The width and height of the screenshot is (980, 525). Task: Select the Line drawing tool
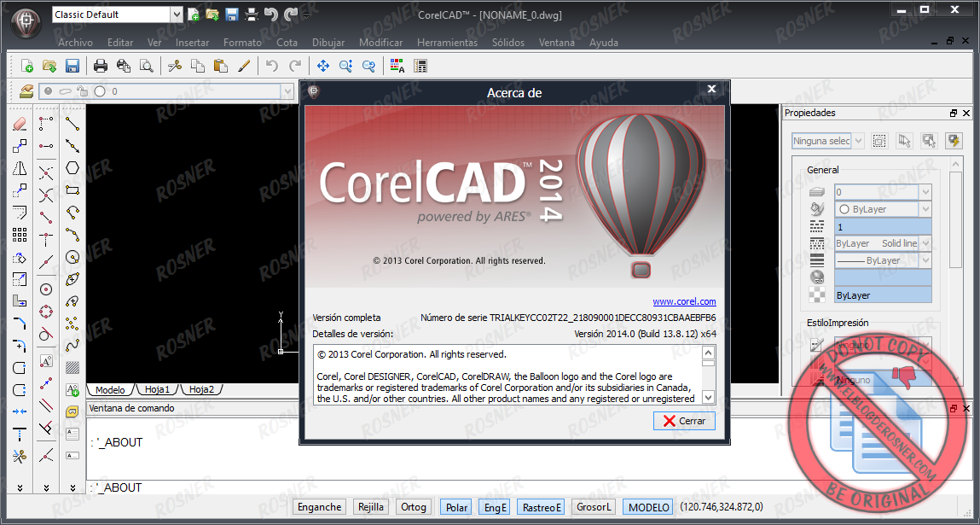72,123
